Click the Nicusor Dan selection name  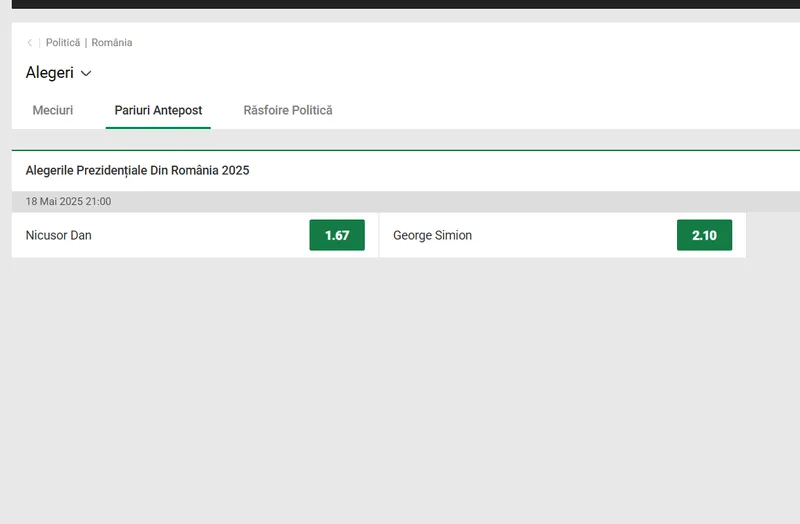coord(59,236)
